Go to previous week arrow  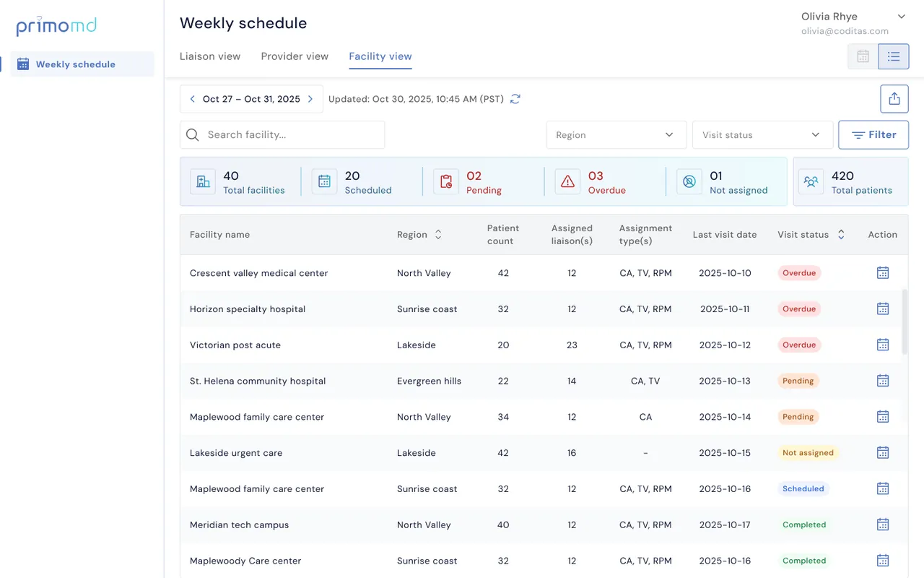[x=192, y=99]
